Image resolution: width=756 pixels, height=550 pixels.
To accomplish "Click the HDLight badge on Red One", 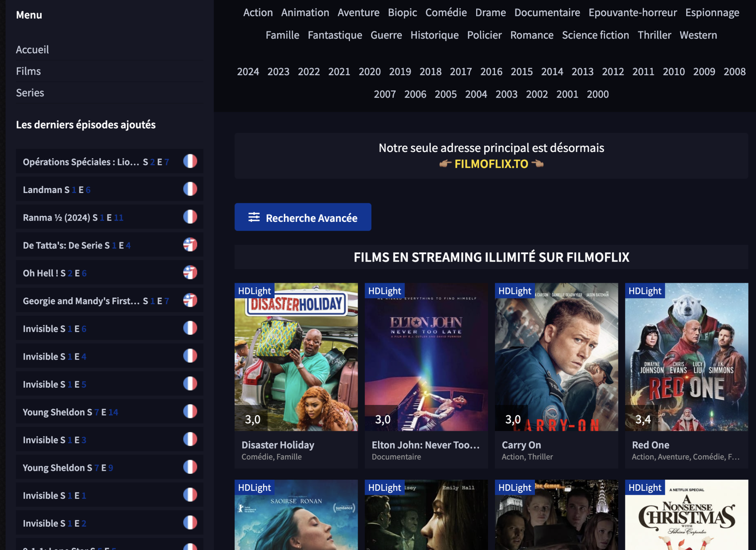I will pyautogui.click(x=645, y=291).
